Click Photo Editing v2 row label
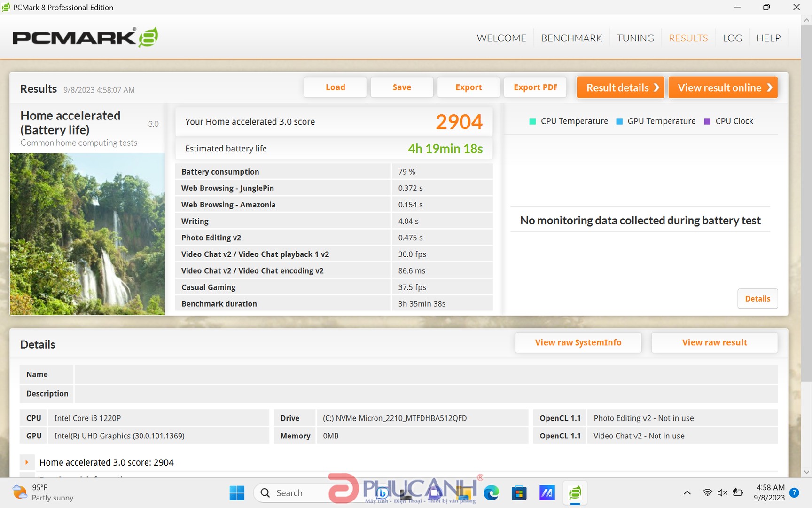 click(211, 238)
